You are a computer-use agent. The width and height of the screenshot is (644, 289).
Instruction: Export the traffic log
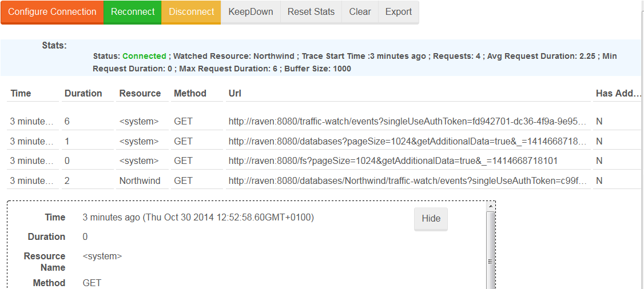(399, 13)
